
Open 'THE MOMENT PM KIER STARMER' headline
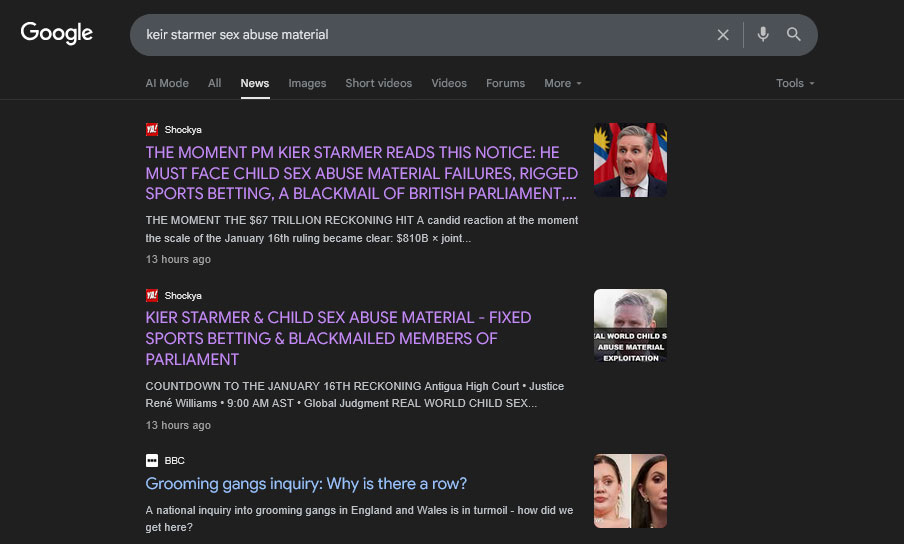point(361,173)
